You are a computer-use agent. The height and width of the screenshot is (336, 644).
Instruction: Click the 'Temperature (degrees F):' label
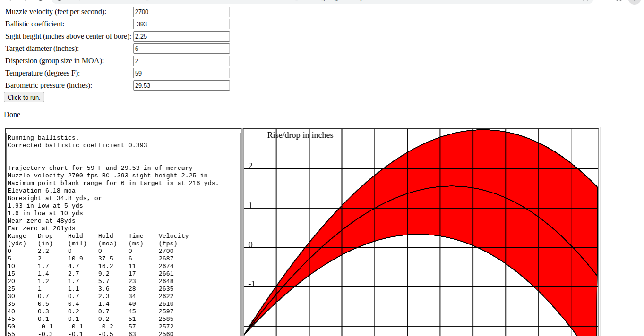(43, 73)
